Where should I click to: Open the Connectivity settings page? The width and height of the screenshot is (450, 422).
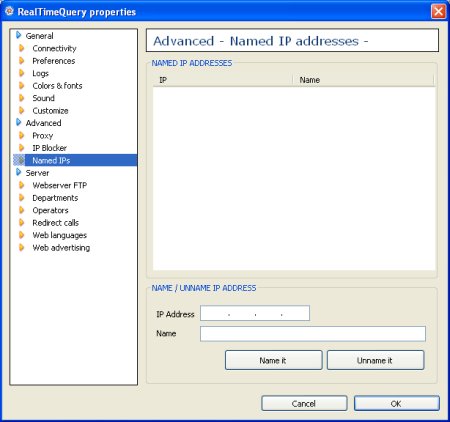pyautogui.click(x=54, y=48)
